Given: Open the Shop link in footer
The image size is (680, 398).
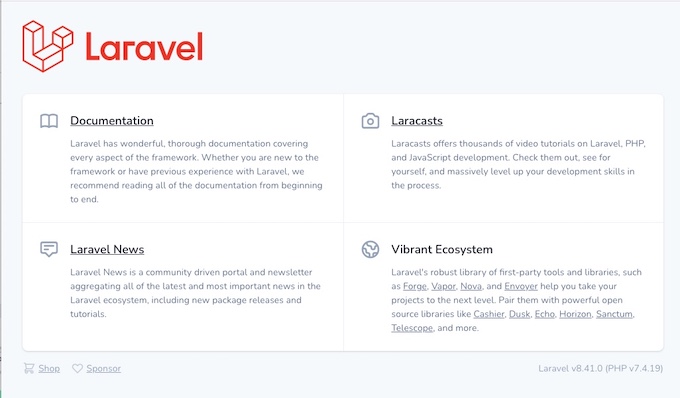Looking at the screenshot, I should 49,369.
